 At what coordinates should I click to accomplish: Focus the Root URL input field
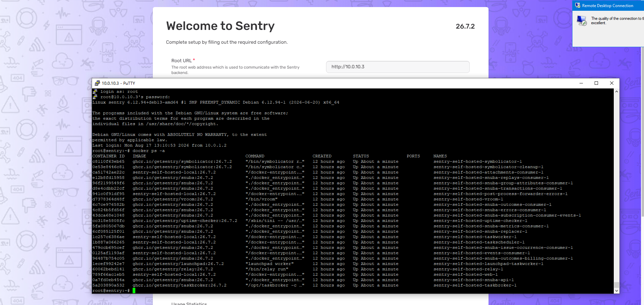click(398, 67)
